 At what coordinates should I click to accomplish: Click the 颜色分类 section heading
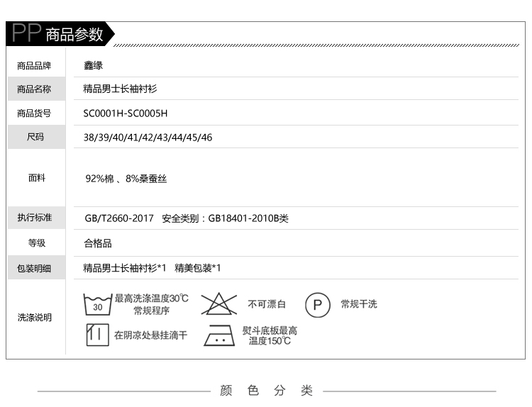tap(266, 391)
